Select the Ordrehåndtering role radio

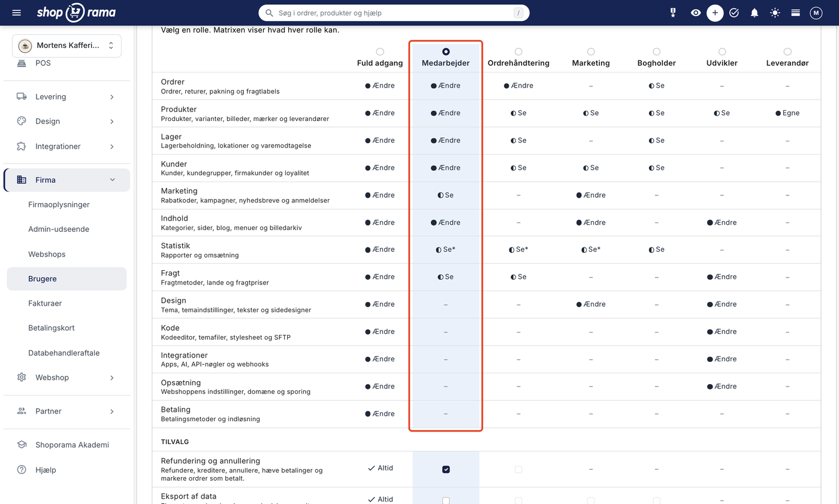[x=518, y=52]
